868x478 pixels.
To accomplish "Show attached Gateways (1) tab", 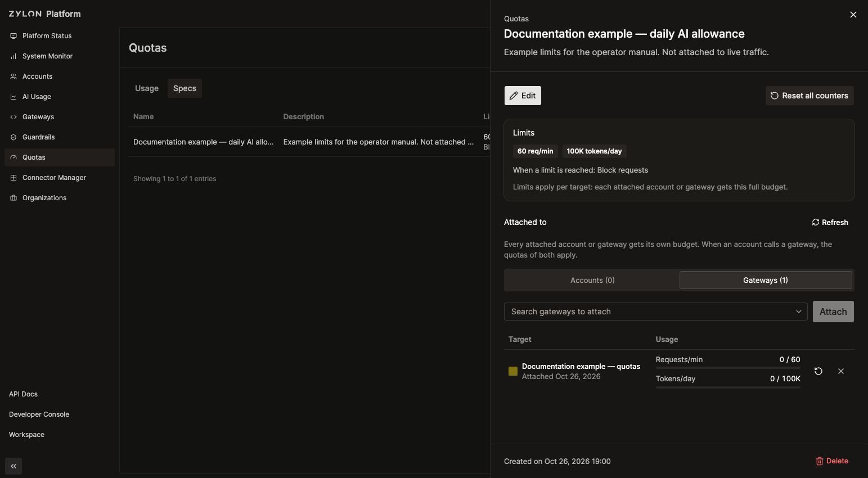I will tap(766, 280).
